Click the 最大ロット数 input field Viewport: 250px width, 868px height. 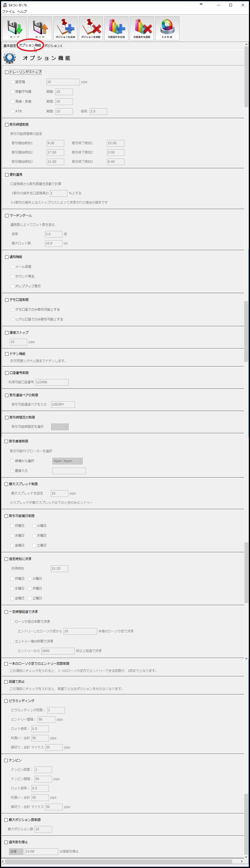[54, 244]
